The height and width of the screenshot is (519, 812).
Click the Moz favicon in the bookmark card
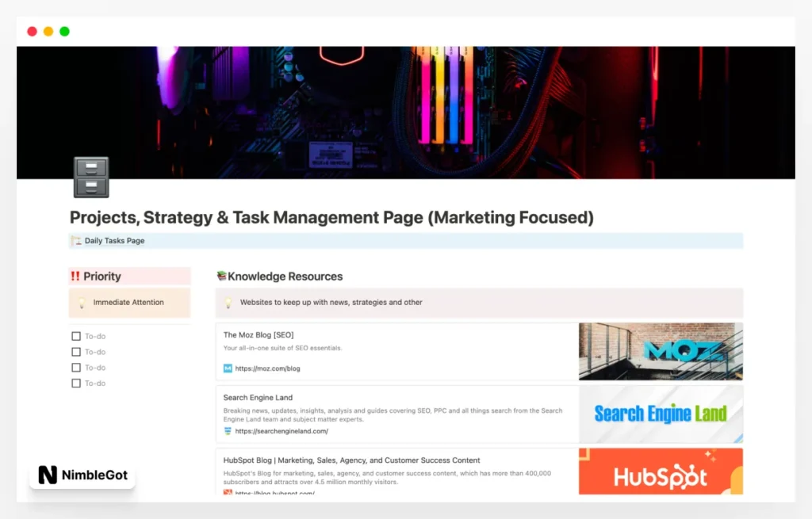tap(228, 368)
